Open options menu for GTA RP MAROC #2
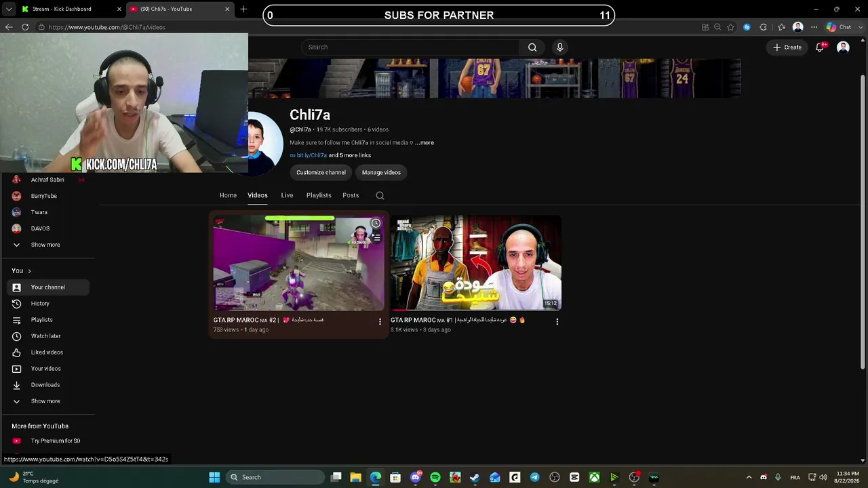This screenshot has height=488, width=868. 380,321
